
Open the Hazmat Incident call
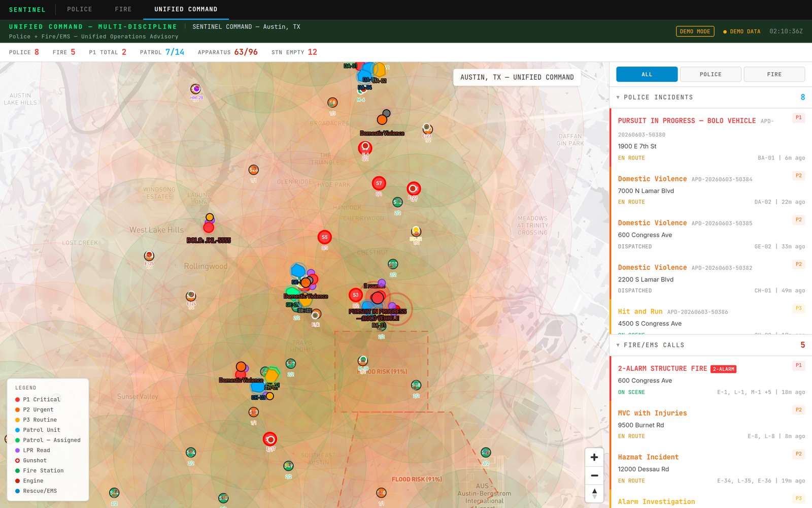[711, 468]
